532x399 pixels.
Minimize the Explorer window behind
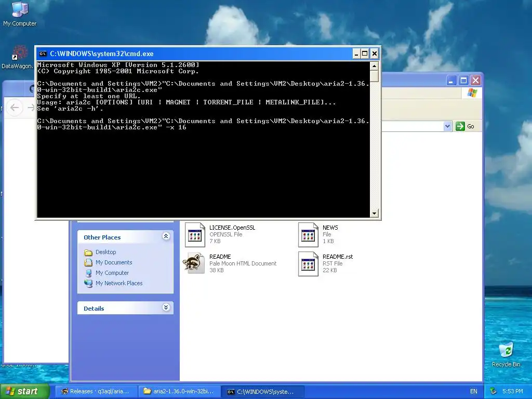coord(451,81)
